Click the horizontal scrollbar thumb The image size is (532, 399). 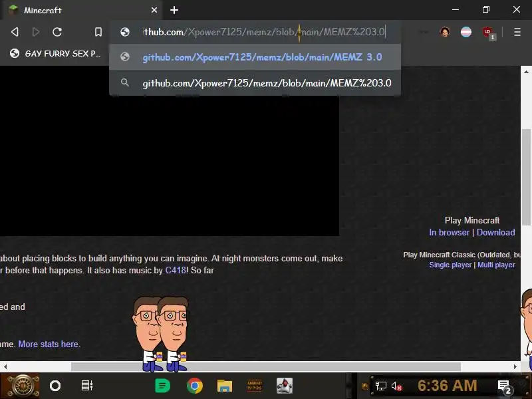coord(265,366)
